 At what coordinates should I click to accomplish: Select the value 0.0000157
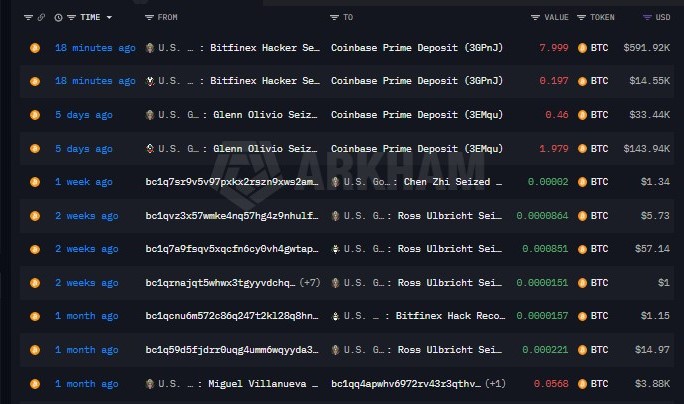tap(543, 316)
